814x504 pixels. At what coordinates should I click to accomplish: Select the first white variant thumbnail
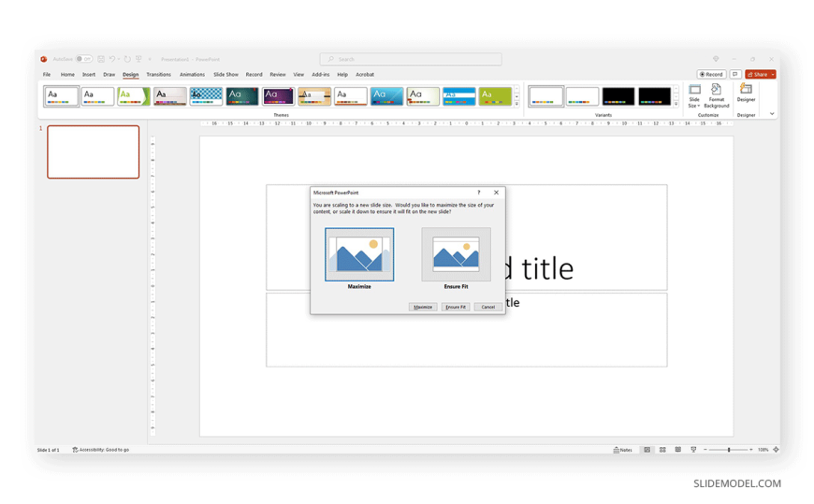[545, 96]
